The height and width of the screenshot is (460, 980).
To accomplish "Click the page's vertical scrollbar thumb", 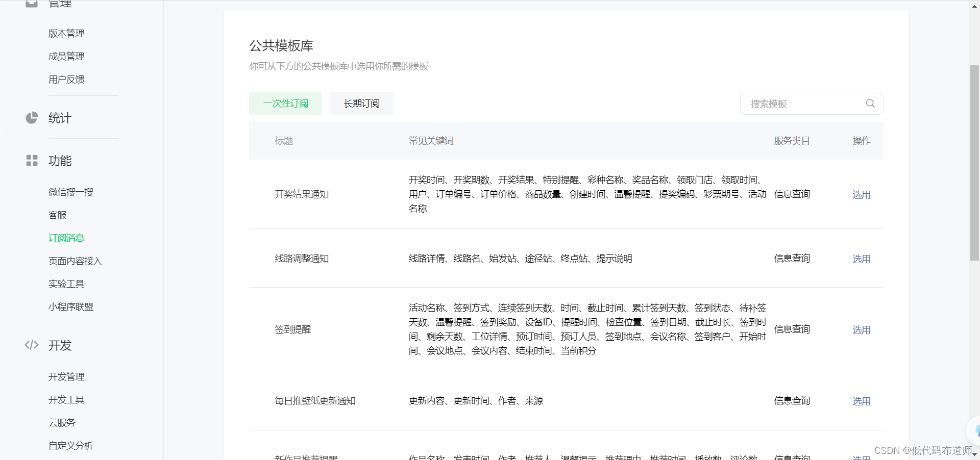I will 974,163.
